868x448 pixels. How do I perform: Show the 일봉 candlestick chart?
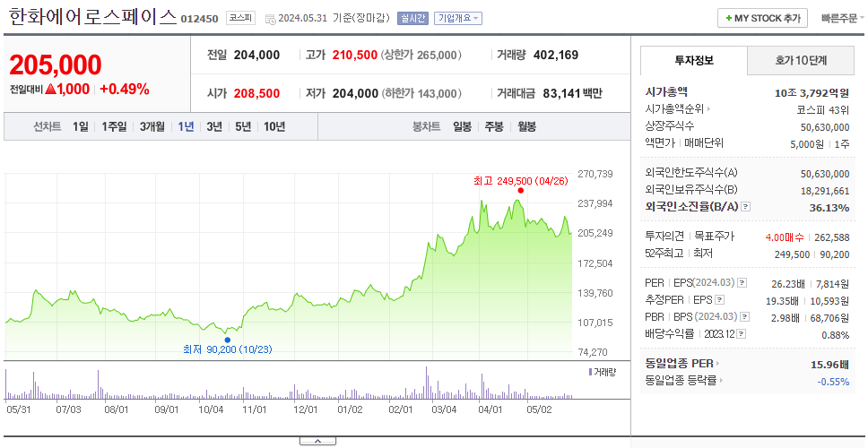click(462, 126)
